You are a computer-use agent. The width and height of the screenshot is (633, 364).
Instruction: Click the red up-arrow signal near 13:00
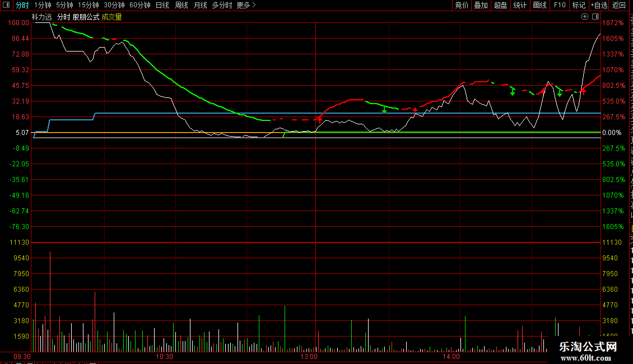(320, 119)
